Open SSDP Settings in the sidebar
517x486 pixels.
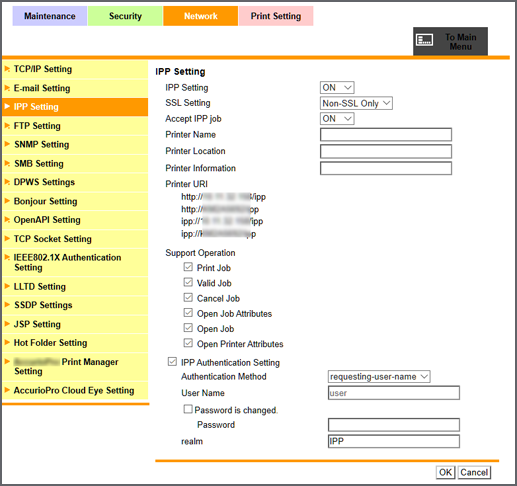(75, 305)
